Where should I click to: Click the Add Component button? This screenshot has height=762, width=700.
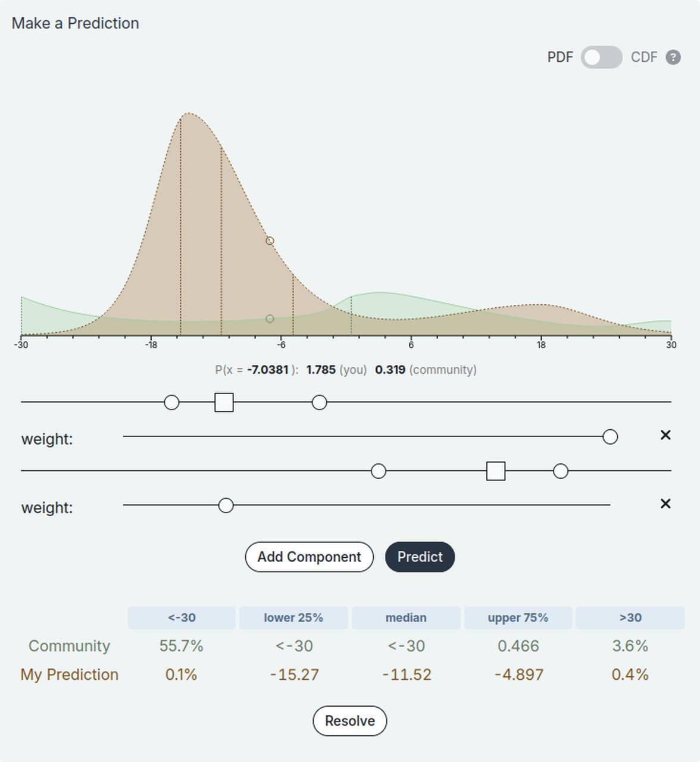(x=309, y=557)
